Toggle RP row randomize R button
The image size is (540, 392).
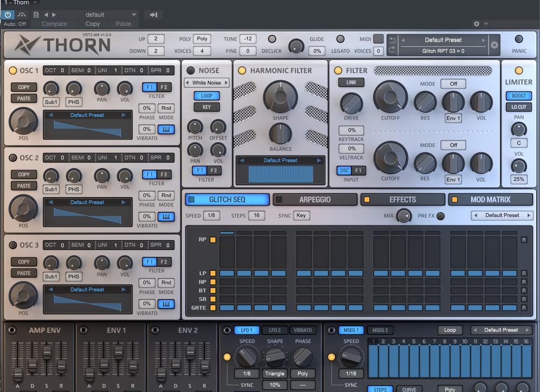[524, 240]
